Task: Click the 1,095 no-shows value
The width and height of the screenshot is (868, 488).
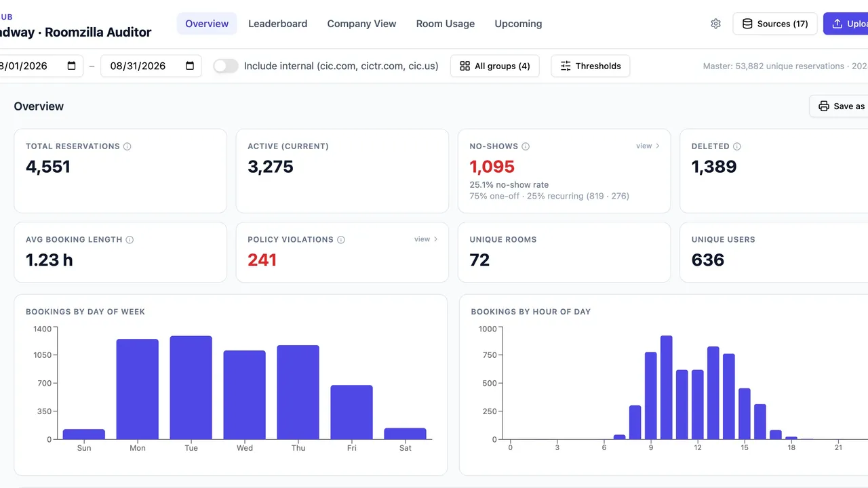Action: tap(492, 167)
